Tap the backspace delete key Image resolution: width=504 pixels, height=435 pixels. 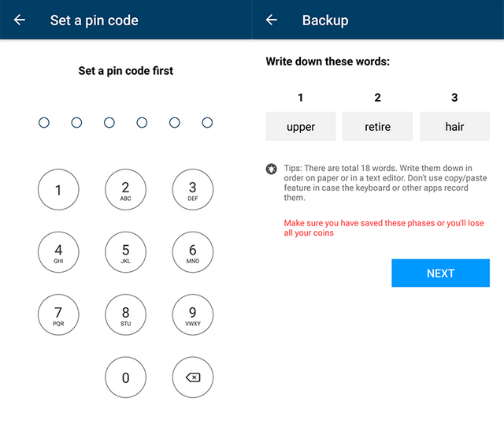[193, 377]
